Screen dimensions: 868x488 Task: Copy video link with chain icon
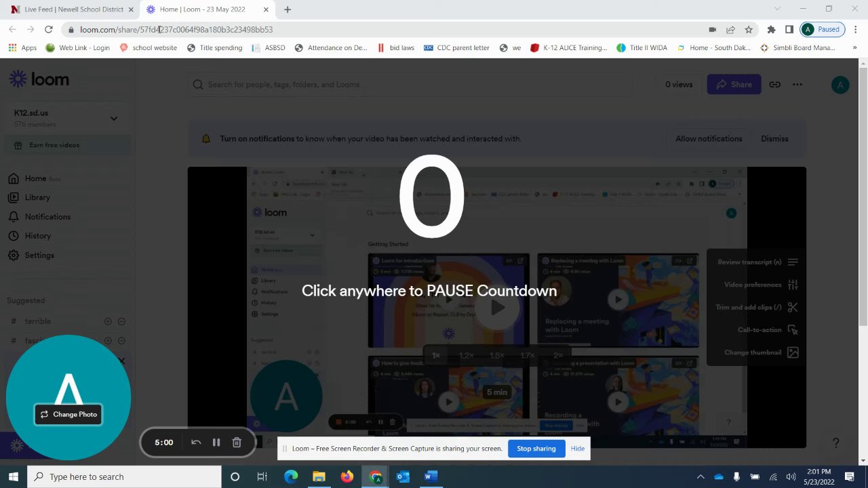pos(774,85)
